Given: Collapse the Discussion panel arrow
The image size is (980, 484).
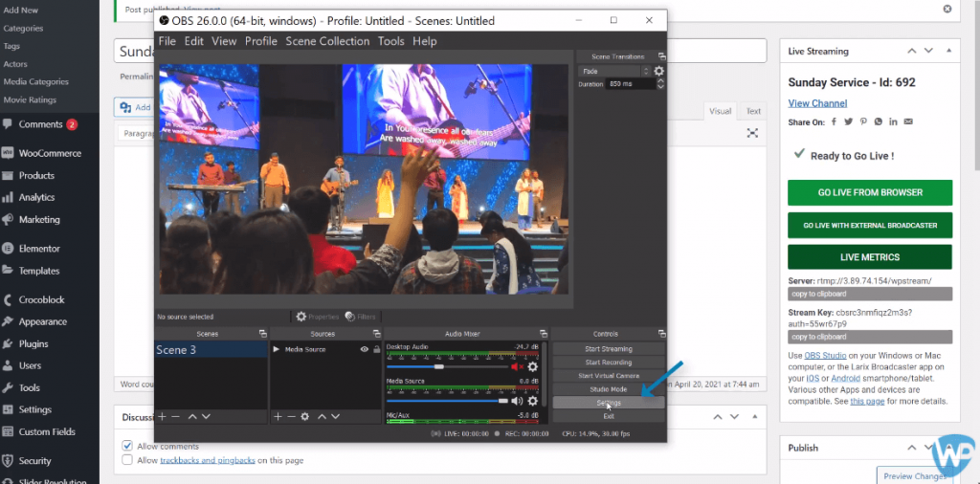Looking at the screenshot, I should point(716,417).
